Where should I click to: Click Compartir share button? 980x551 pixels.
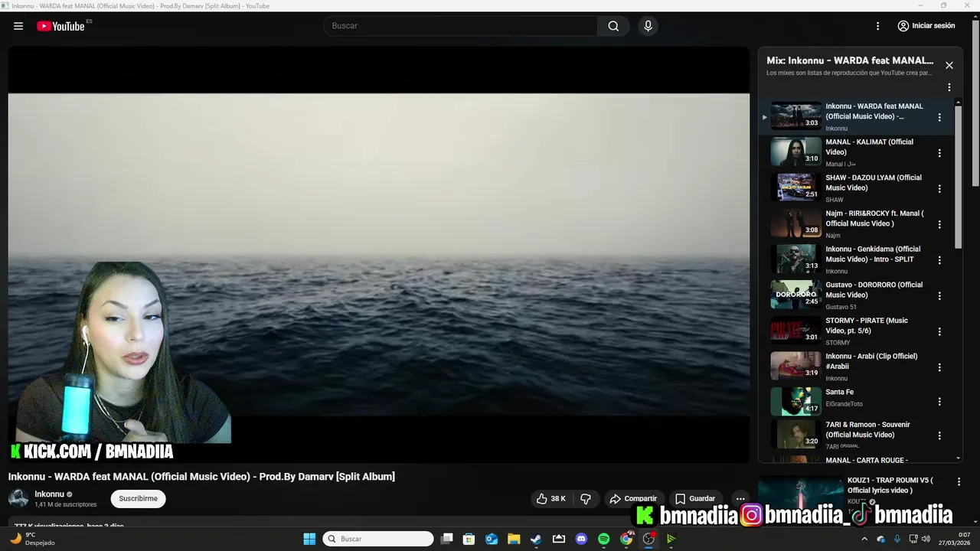click(633, 499)
